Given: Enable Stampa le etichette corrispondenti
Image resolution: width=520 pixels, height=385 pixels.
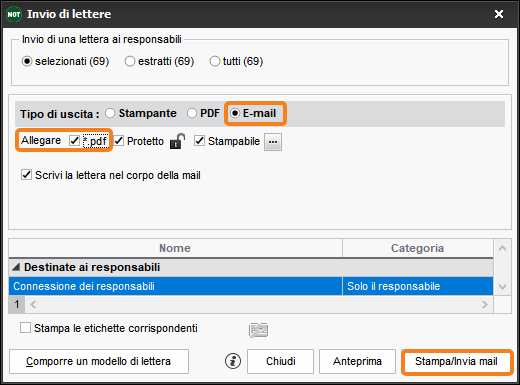Looking at the screenshot, I should coord(25,328).
